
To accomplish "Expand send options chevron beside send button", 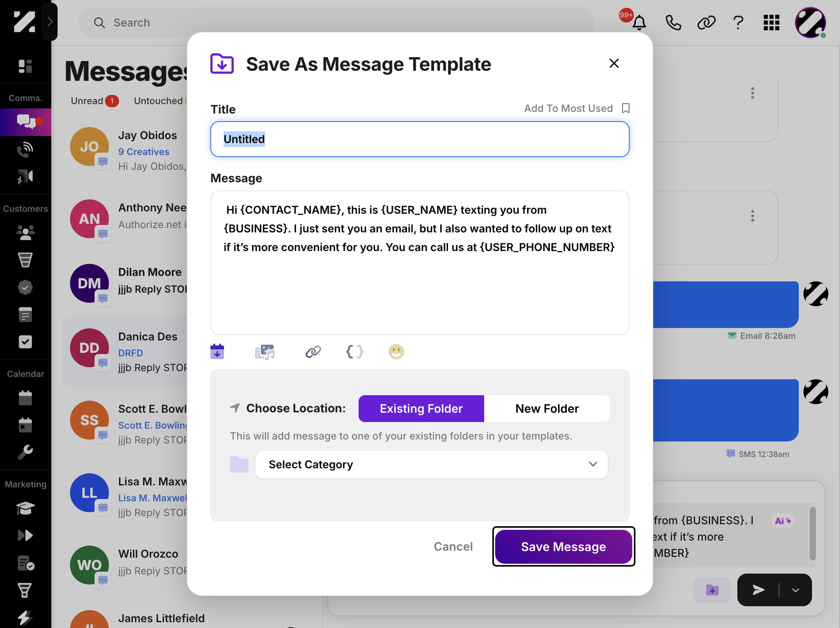I will click(x=796, y=590).
